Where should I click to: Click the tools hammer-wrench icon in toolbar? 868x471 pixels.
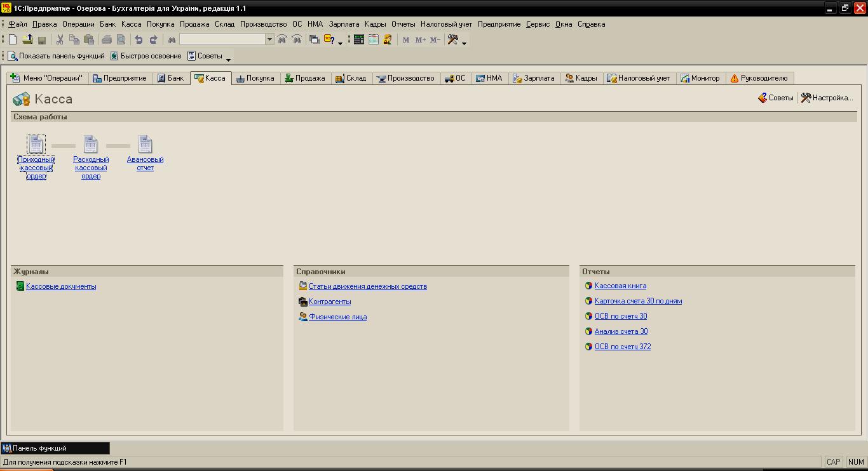[x=453, y=39]
